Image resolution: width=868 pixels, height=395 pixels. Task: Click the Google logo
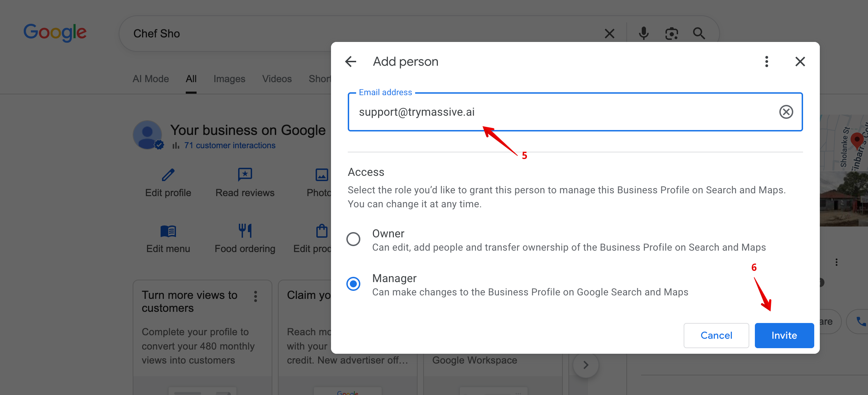[55, 33]
